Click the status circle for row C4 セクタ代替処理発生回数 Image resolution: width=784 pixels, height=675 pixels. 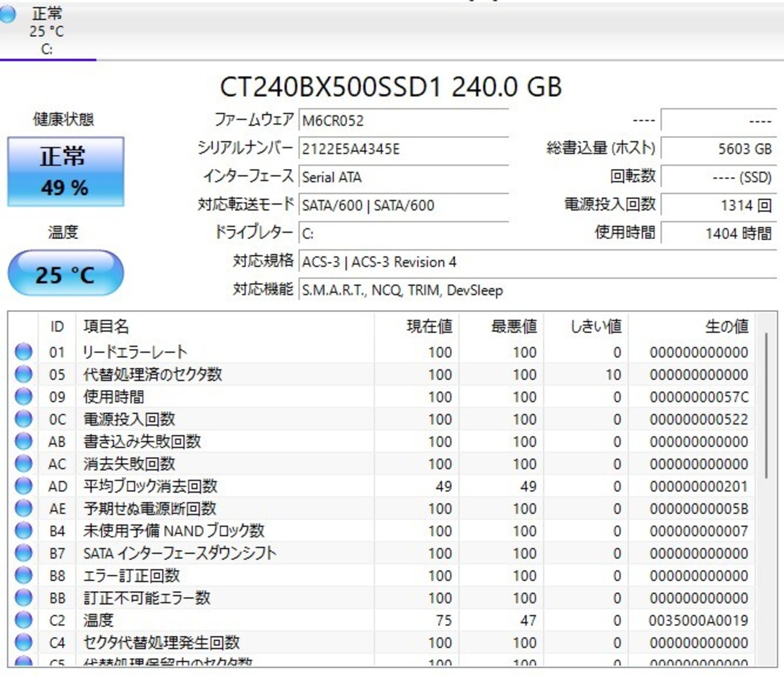tap(23, 643)
